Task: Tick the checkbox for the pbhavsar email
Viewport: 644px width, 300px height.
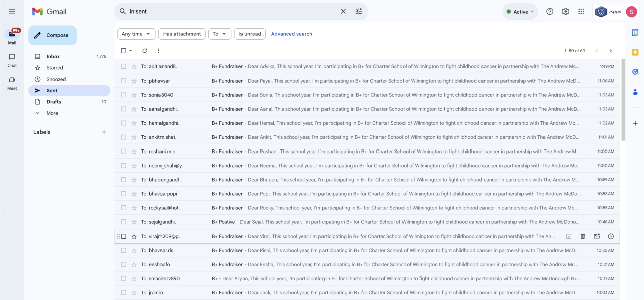Action: 124,81
